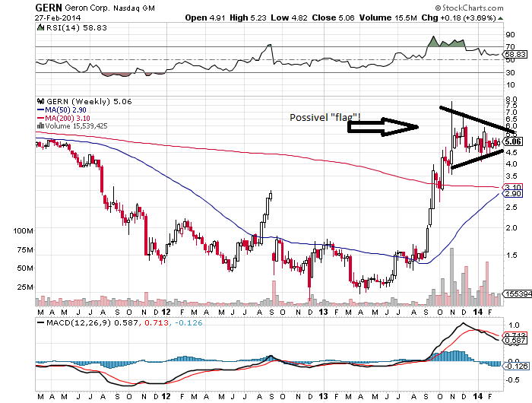Click the 'Volume 15,539,425' legend text

76,126
